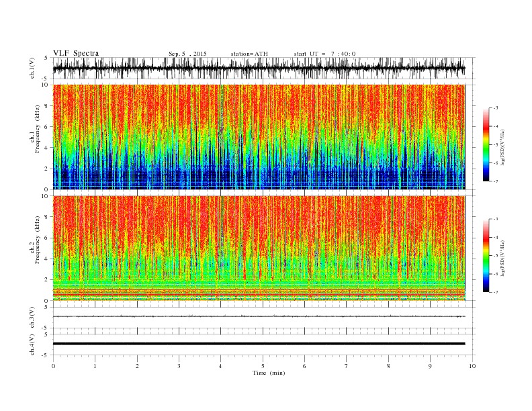Click the ch.1 log(PSD) colorbar label
This screenshot has width=532, height=411.
[x=502, y=147]
